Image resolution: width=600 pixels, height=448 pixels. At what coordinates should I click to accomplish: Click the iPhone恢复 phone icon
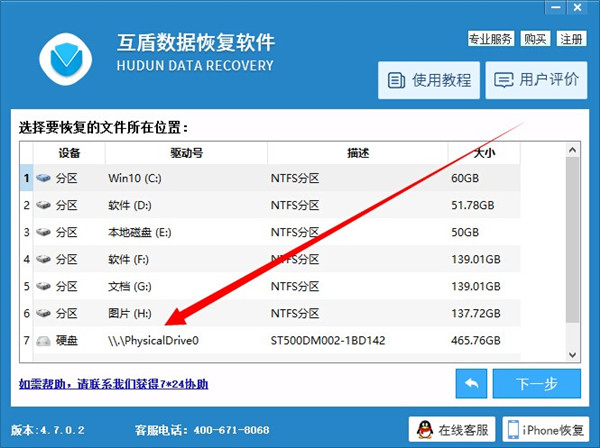(x=513, y=430)
